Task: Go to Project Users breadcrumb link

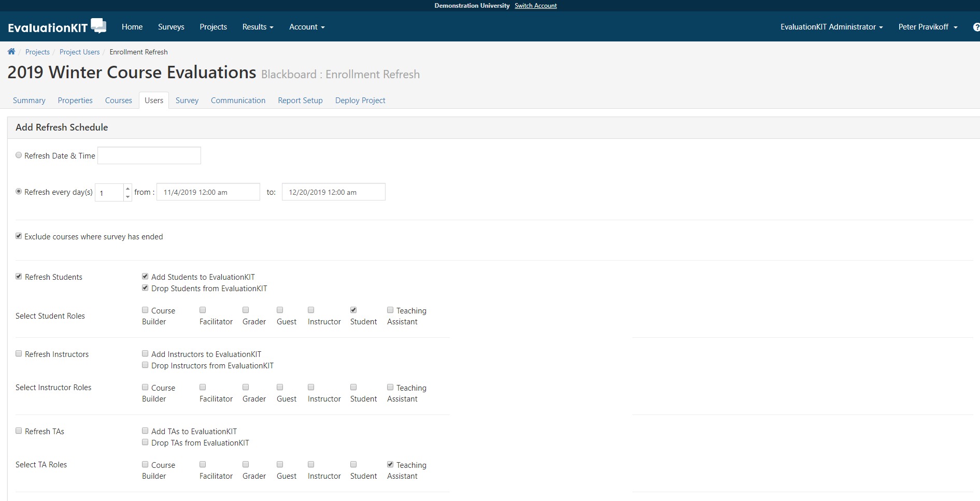Action: click(x=79, y=52)
